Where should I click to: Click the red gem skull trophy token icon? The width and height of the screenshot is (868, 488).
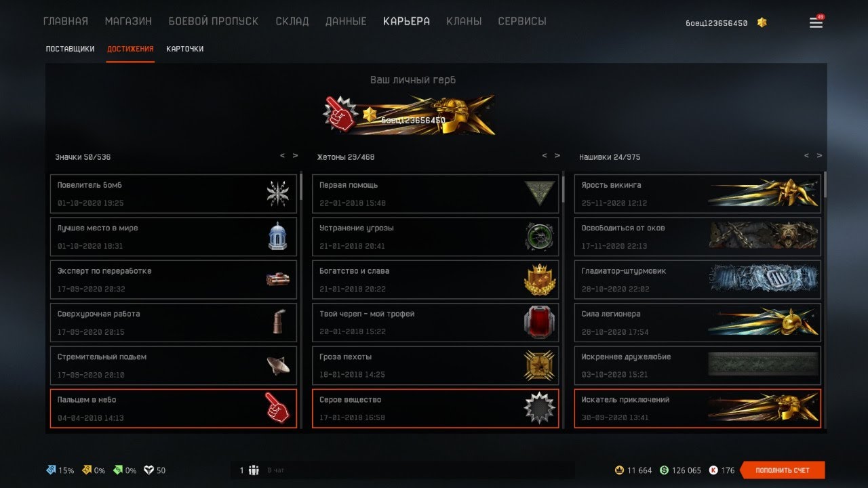539,322
